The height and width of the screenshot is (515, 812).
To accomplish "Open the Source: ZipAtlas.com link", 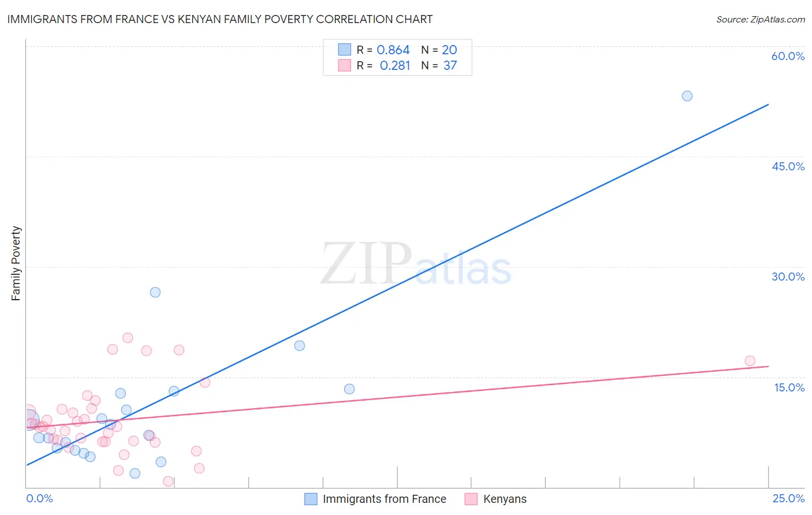I will point(760,20).
